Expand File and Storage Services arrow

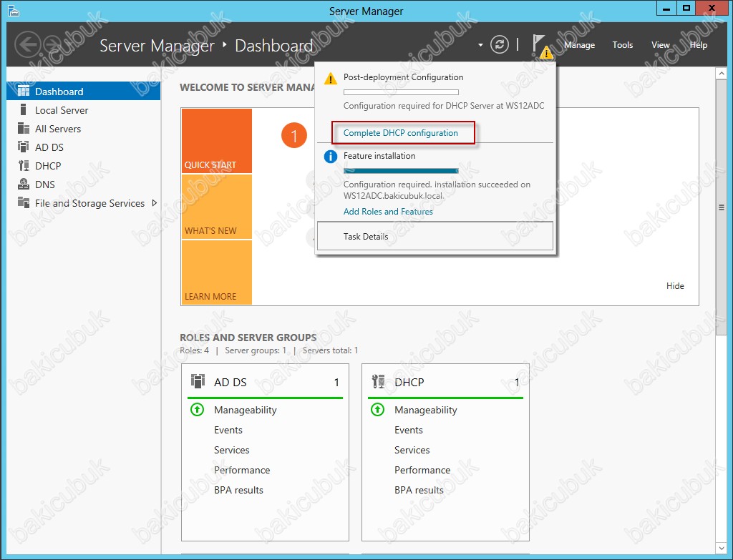click(155, 203)
